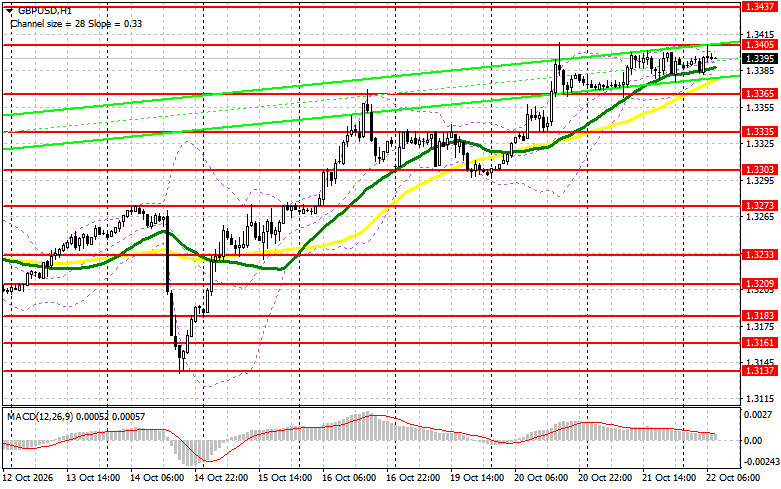The width and height of the screenshot is (781, 489).
Task: Select the 1.3405 resistance level label
Action: (759, 45)
